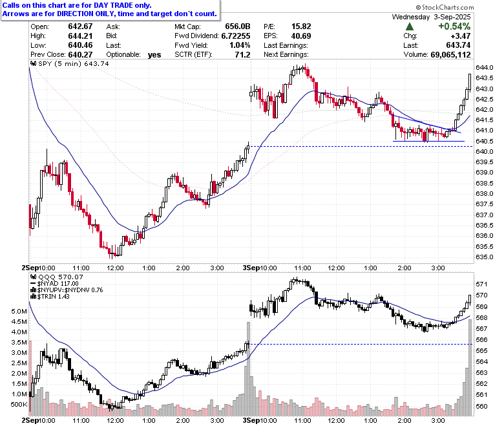Click the 635.0 price axis label
This screenshot has width=504, height=426.
pos(485,257)
